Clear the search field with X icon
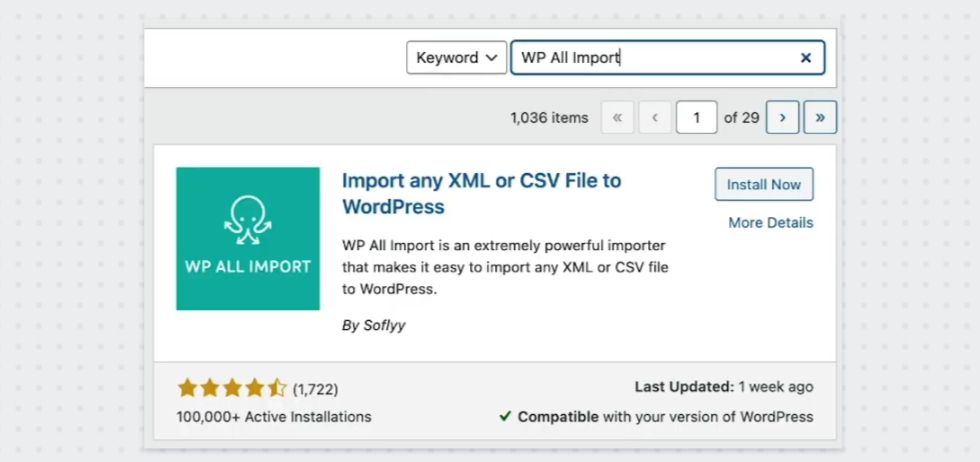 coord(806,58)
